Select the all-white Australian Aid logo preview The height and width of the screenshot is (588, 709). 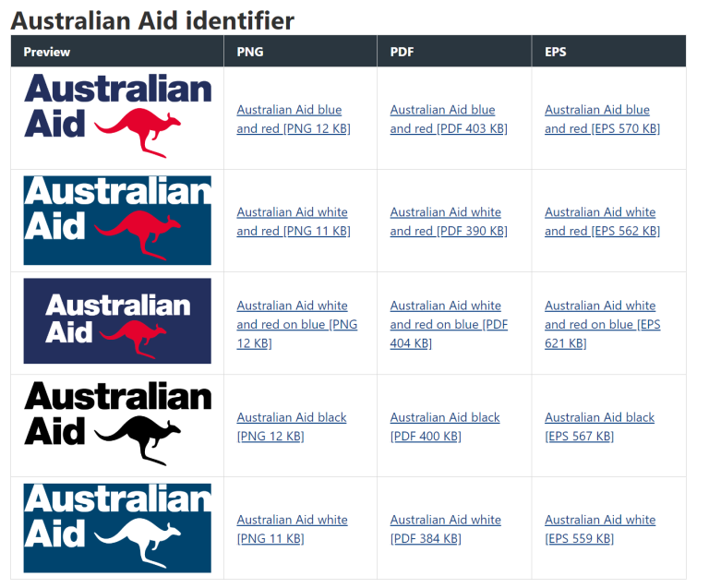tap(117, 527)
